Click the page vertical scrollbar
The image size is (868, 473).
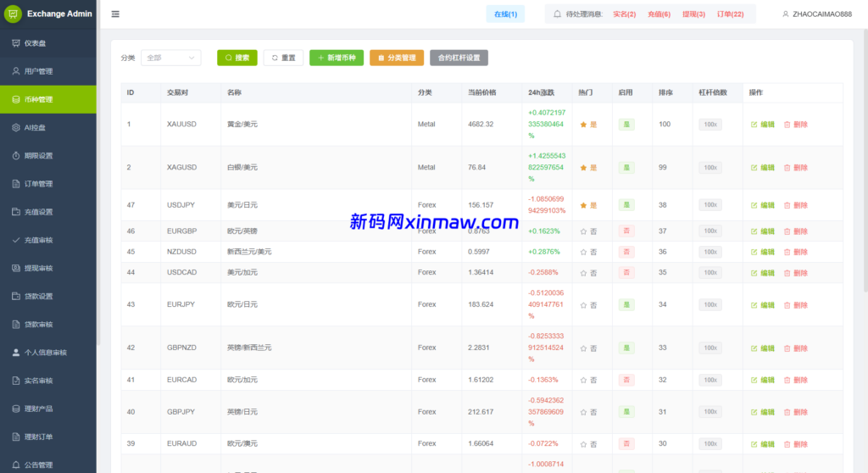[x=865, y=160]
